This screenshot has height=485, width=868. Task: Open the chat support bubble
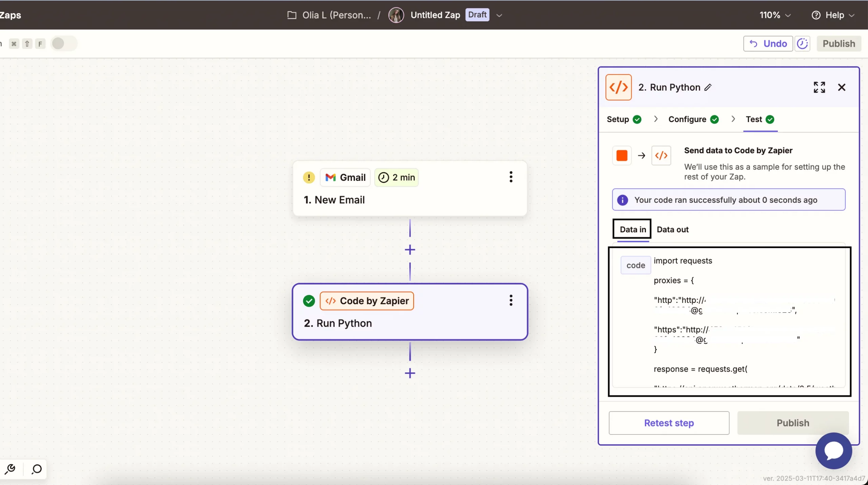pyautogui.click(x=833, y=451)
